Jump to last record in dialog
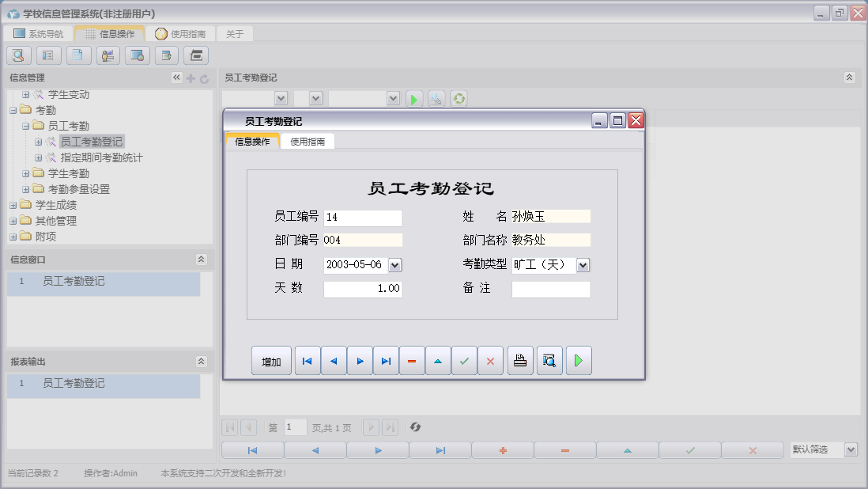 pyautogui.click(x=386, y=361)
